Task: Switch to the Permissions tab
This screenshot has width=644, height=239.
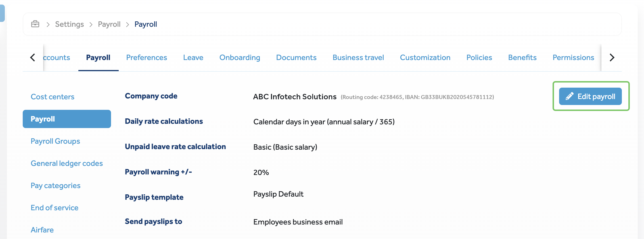Action: pos(573,57)
